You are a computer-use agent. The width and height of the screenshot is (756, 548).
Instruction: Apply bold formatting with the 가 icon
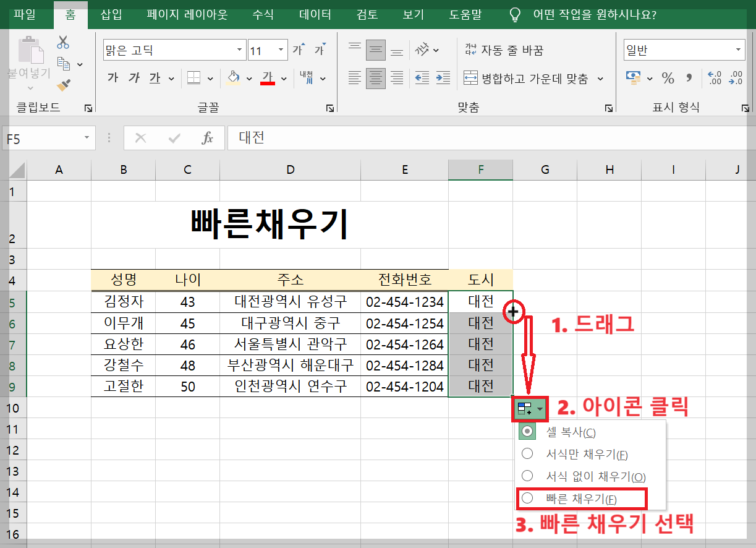pos(113,78)
